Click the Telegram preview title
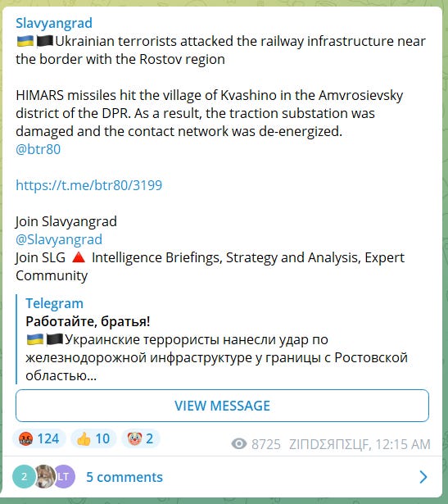448x504 pixels. (54, 303)
